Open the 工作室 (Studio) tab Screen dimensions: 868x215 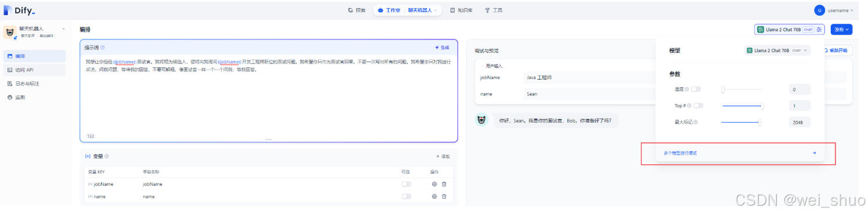389,10
